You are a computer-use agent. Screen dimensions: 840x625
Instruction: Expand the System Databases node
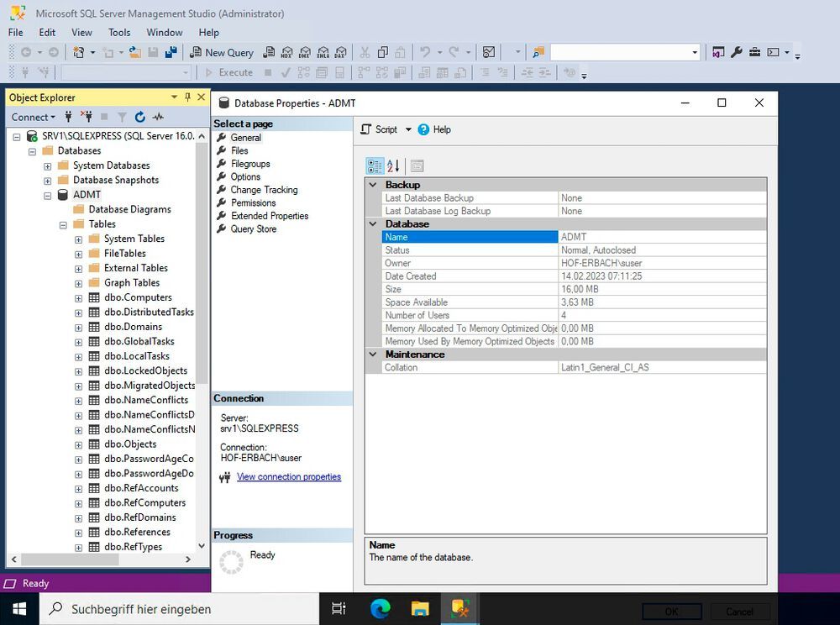(x=48, y=165)
